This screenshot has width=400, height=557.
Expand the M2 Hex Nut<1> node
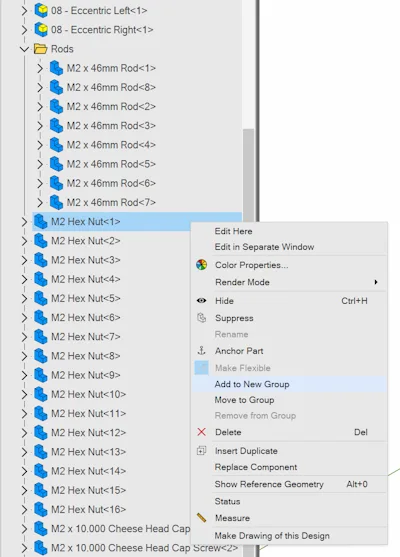(24, 221)
